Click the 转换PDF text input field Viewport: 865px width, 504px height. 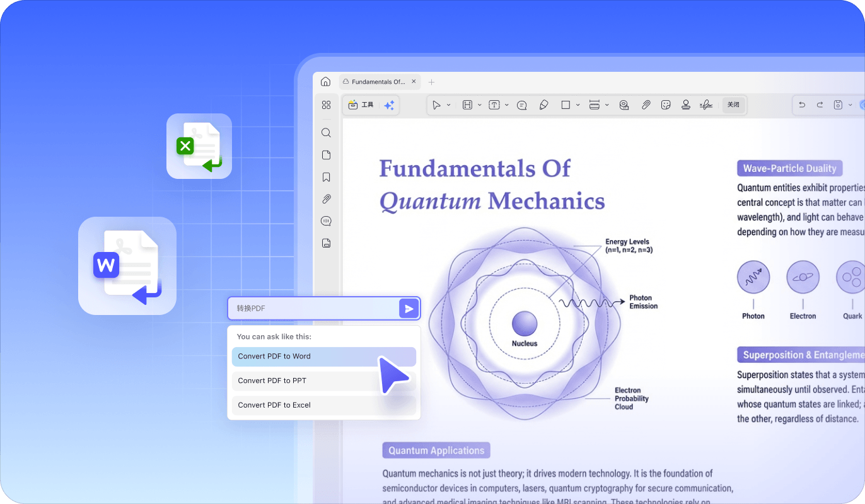pos(313,309)
